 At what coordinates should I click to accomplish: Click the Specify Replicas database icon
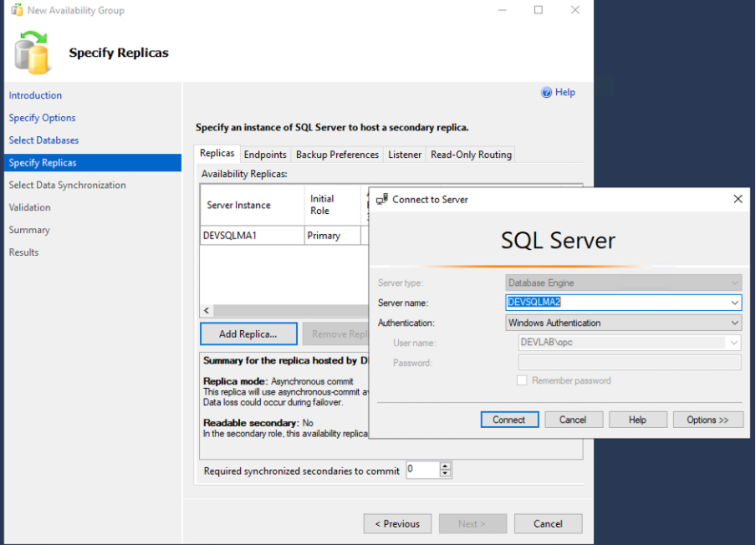point(30,52)
